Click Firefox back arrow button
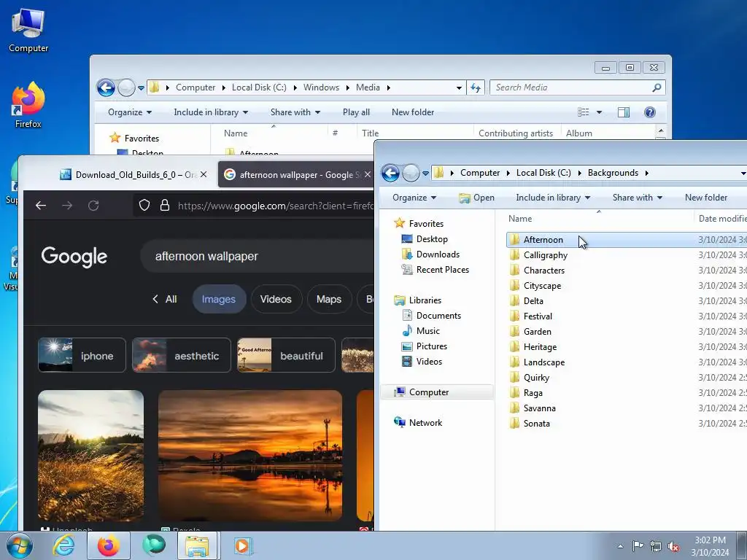747x560 pixels. point(41,205)
